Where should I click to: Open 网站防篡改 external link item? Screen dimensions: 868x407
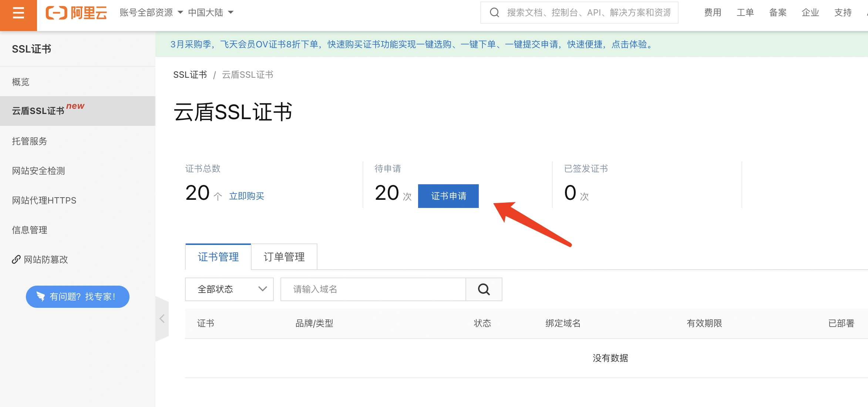[40, 260]
